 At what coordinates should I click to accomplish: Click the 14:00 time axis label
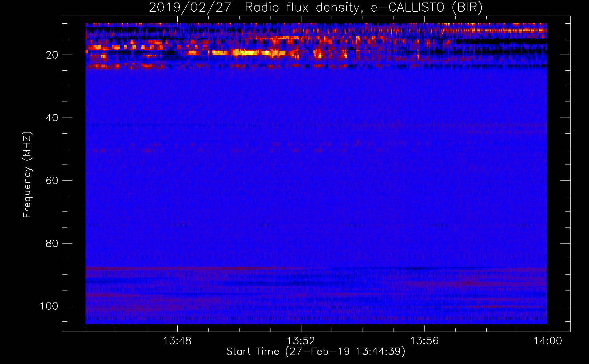pyautogui.click(x=548, y=341)
